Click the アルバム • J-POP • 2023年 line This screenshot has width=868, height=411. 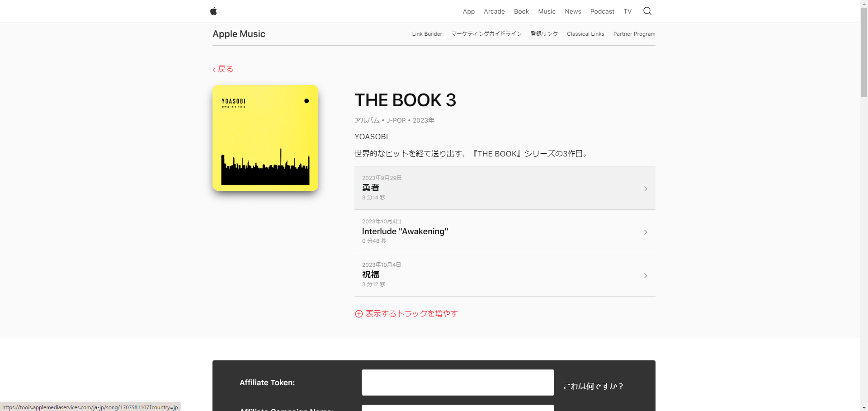(x=394, y=120)
